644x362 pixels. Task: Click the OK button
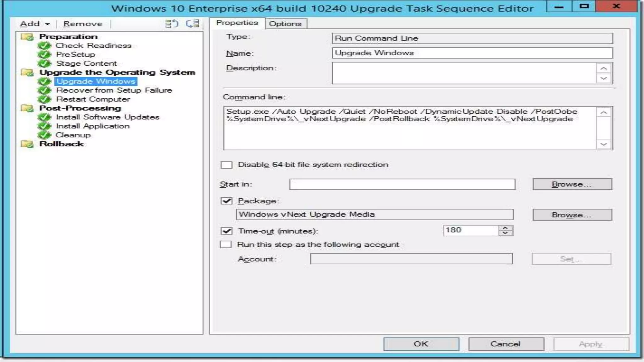[421, 344]
